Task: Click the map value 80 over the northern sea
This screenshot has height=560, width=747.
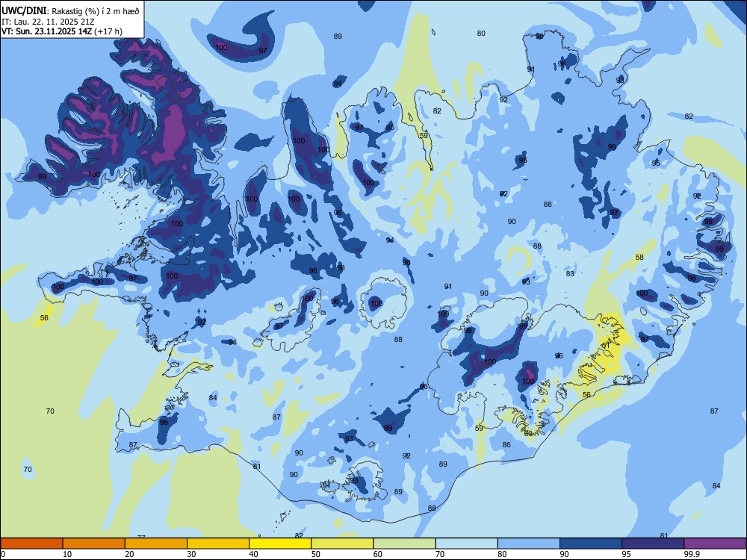Action: pyautogui.click(x=481, y=34)
